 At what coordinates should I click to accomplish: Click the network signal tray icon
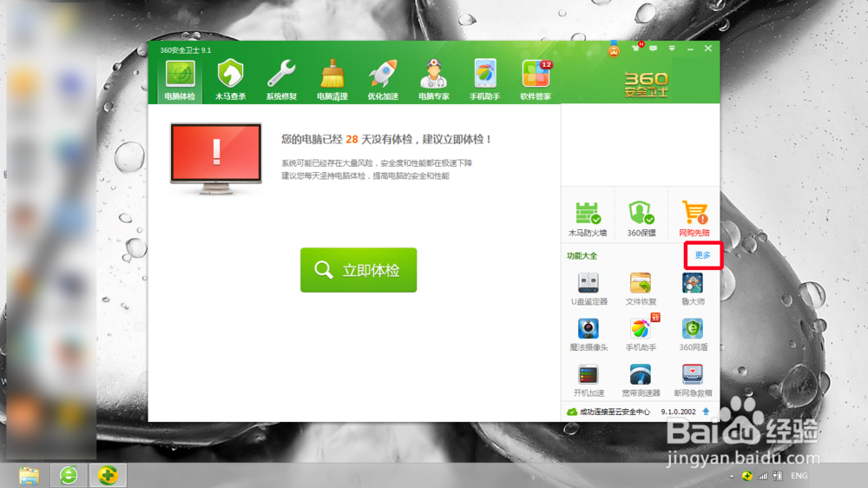click(x=762, y=476)
